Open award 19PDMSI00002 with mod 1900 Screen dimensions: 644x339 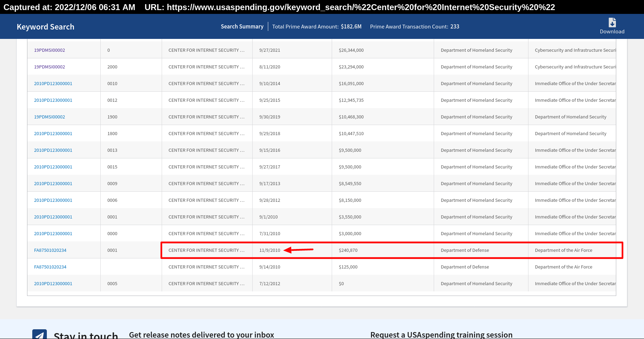click(50, 117)
